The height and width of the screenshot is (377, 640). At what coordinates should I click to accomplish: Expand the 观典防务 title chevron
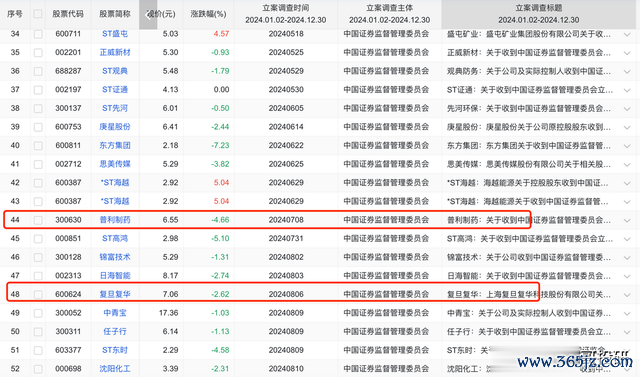point(627,72)
